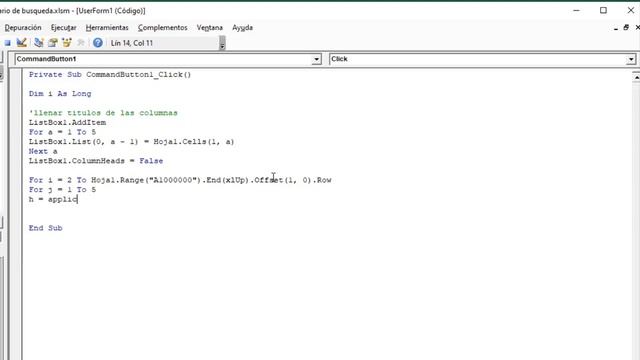Open the Ventana menu

[210, 28]
